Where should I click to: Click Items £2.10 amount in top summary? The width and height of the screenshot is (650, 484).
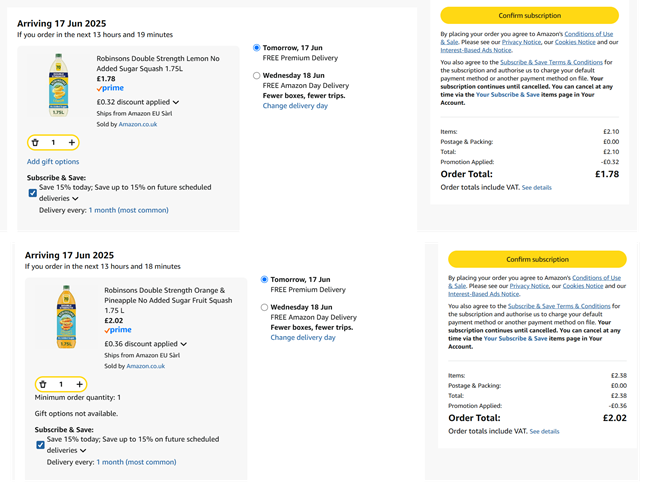(611, 132)
